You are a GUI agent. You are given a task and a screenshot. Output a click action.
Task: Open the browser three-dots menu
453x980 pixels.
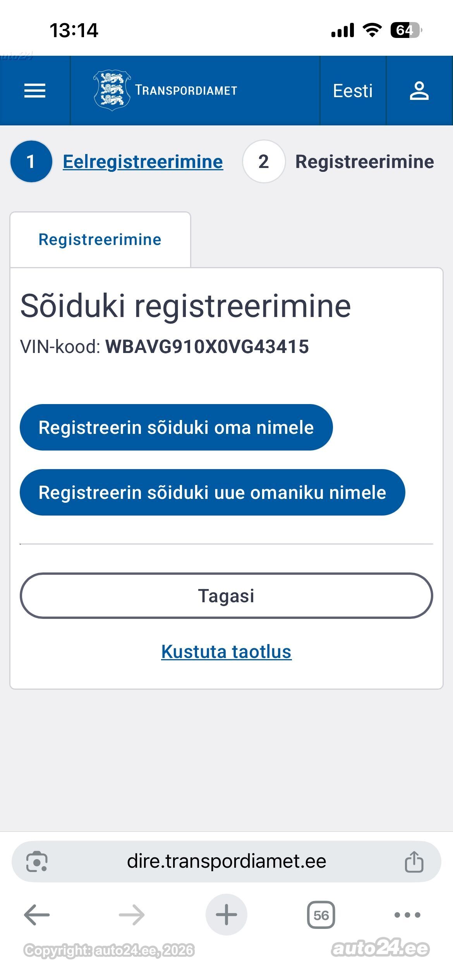pos(407,915)
